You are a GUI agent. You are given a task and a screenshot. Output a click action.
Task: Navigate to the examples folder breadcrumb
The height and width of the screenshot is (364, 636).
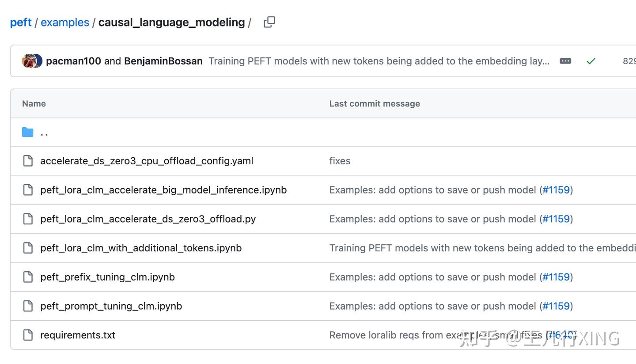tap(65, 23)
